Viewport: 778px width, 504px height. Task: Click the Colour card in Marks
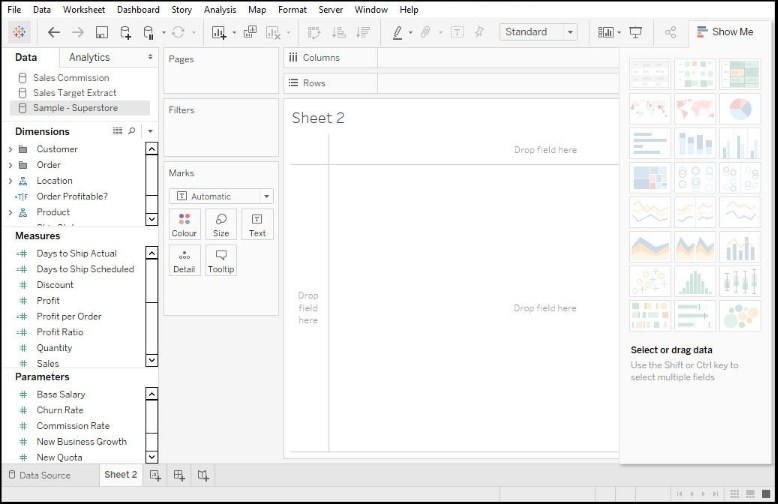coord(184,224)
